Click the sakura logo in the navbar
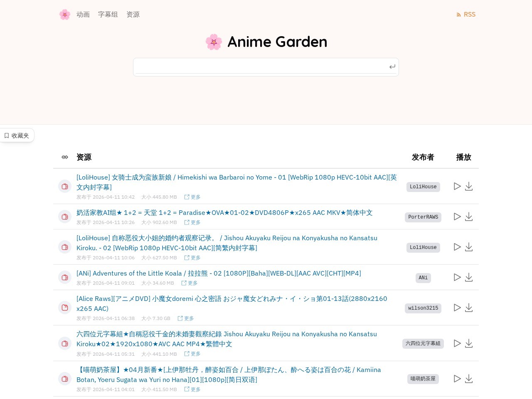Screen dimensions: 532x399 click(x=65, y=14)
